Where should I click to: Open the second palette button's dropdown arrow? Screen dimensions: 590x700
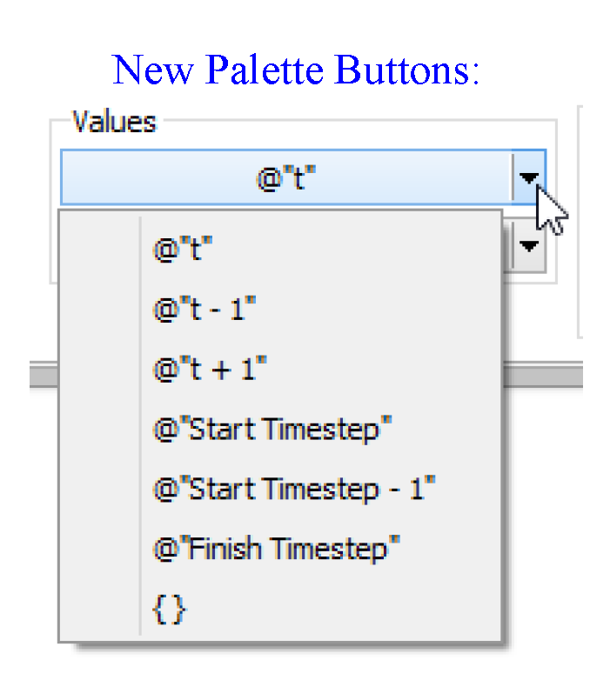[527, 245]
